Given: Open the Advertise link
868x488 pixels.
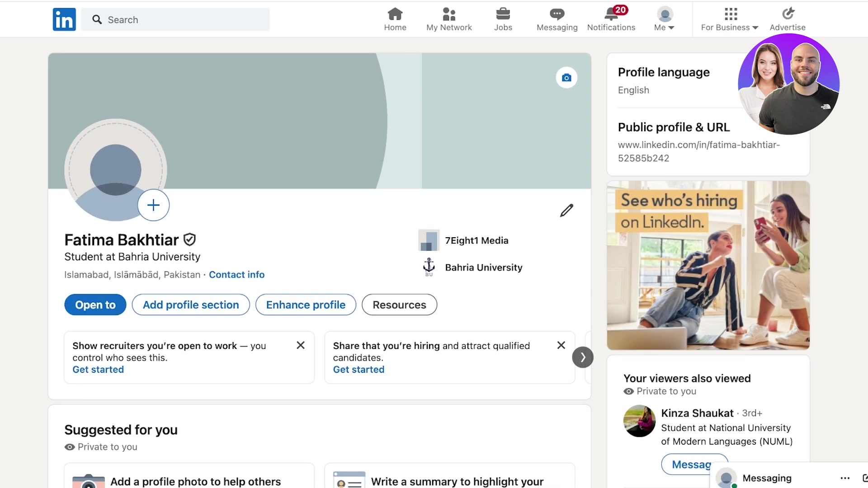Looking at the screenshot, I should point(788,19).
